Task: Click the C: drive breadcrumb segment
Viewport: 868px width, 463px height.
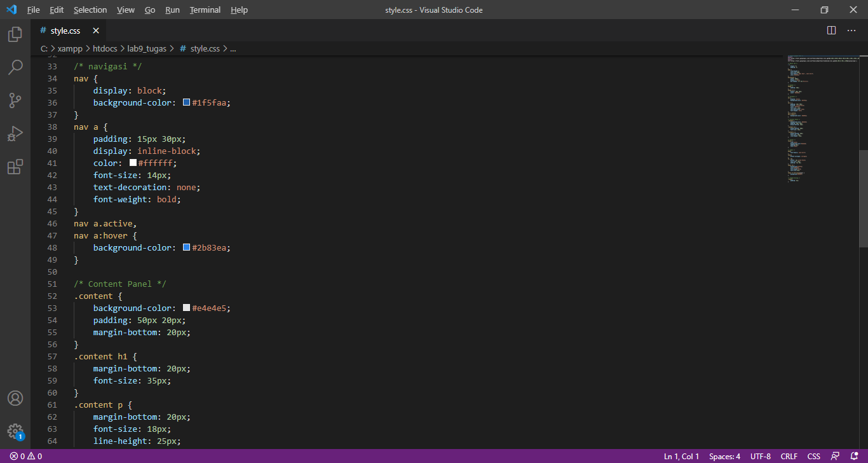Action: pyautogui.click(x=44, y=48)
